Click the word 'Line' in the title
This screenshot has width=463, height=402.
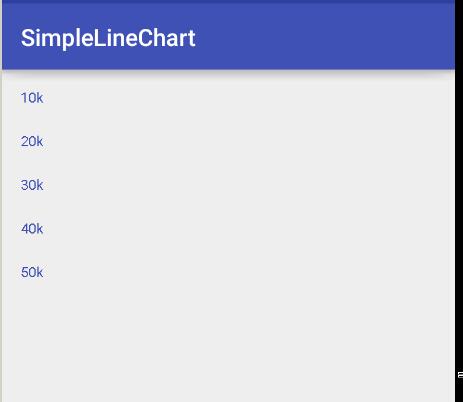click(x=115, y=38)
